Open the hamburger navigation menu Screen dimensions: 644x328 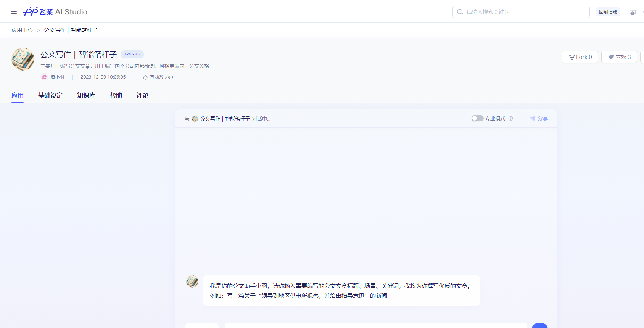click(14, 12)
